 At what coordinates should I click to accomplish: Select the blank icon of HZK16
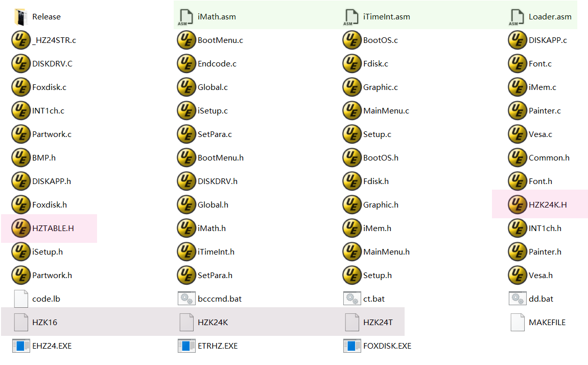coord(21,322)
